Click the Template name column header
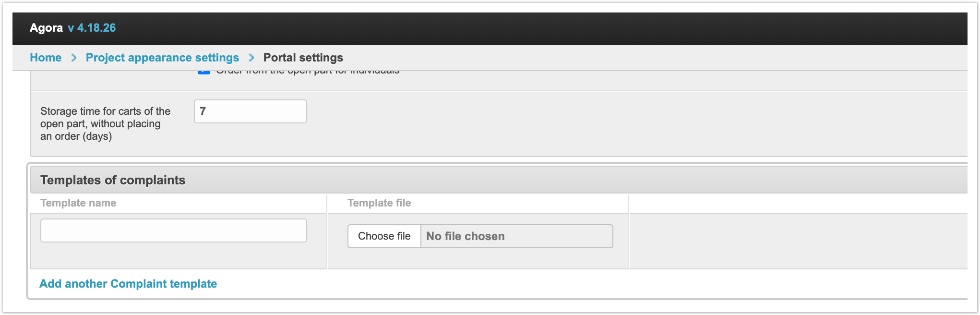This screenshot has width=980, height=315. (78, 203)
